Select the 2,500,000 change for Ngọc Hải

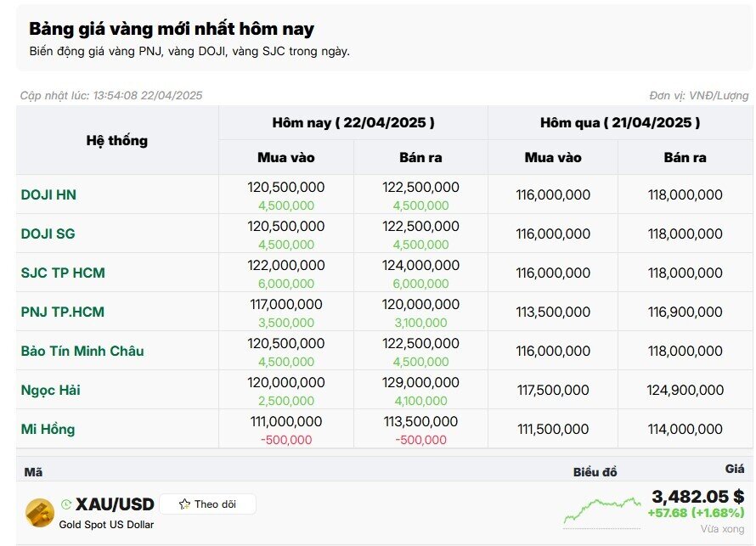click(x=286, y=401)
